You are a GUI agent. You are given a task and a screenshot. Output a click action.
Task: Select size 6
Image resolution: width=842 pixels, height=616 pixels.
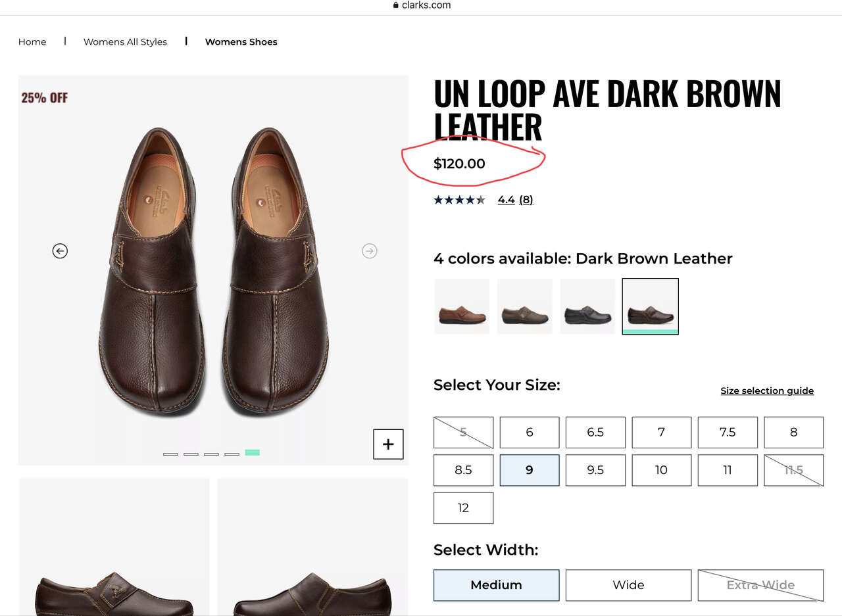pos(530,432)
